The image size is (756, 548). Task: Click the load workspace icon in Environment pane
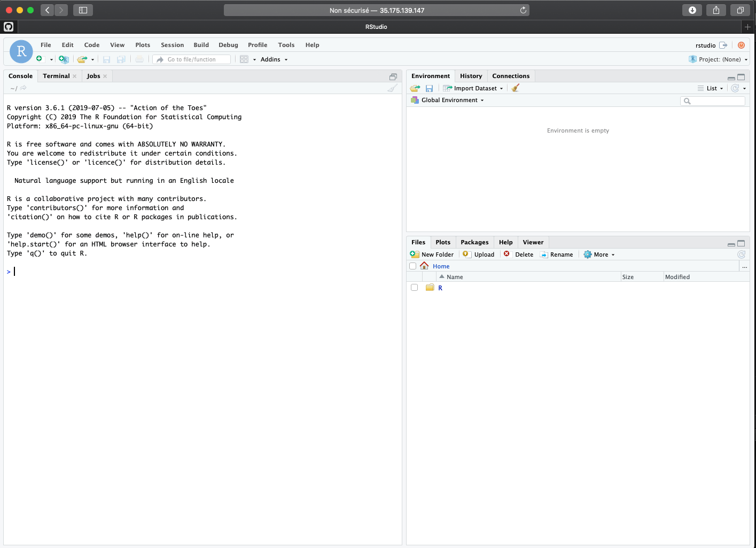pyautogui.click(x=415, y=88)
